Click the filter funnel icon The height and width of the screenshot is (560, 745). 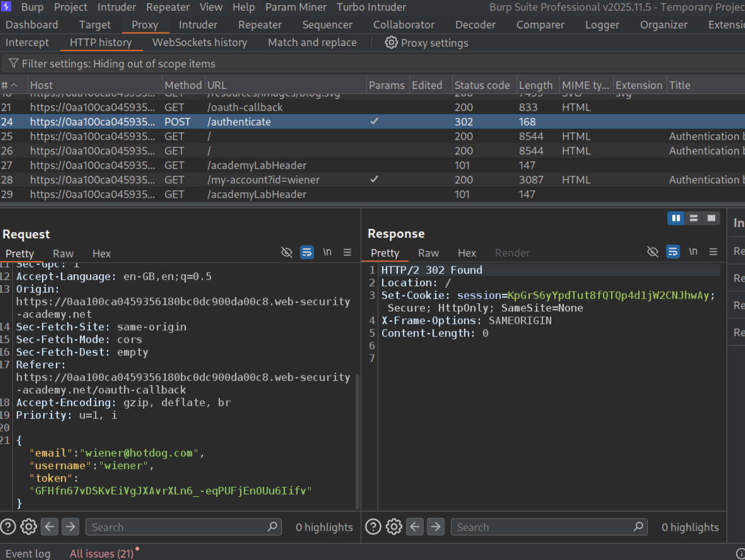pos(14,64)
